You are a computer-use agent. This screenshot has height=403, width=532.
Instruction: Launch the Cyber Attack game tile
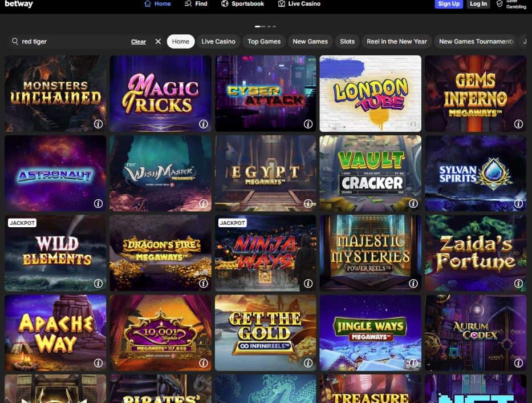(266, 94)
